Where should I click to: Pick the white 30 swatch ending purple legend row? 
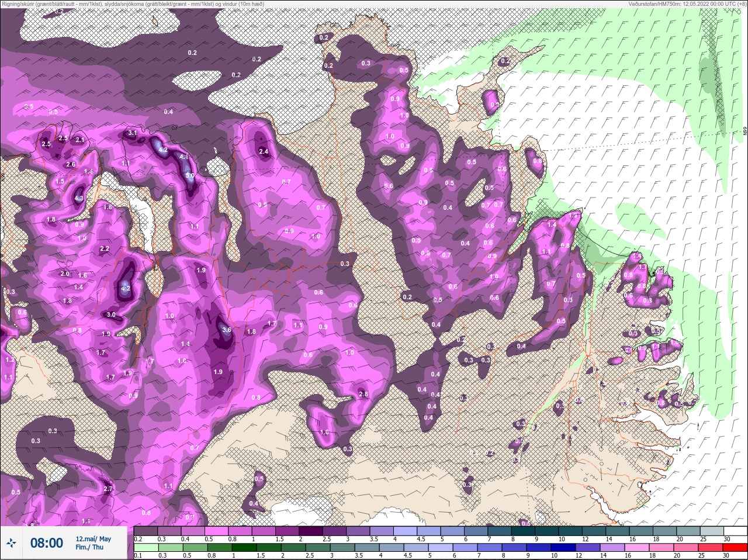point(736,531)
